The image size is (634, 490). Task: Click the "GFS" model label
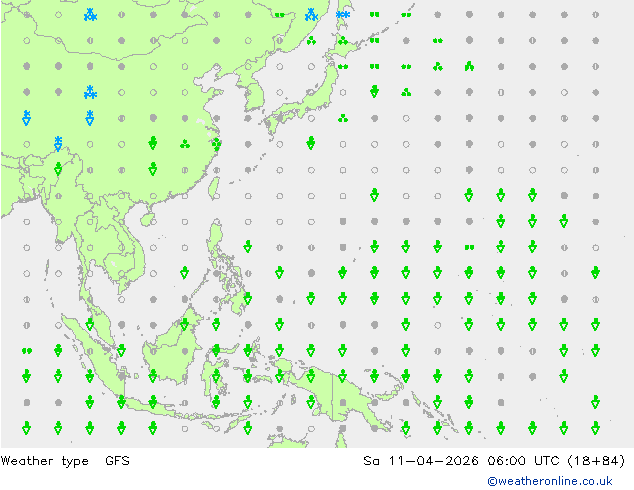click(x=117, y=461)
